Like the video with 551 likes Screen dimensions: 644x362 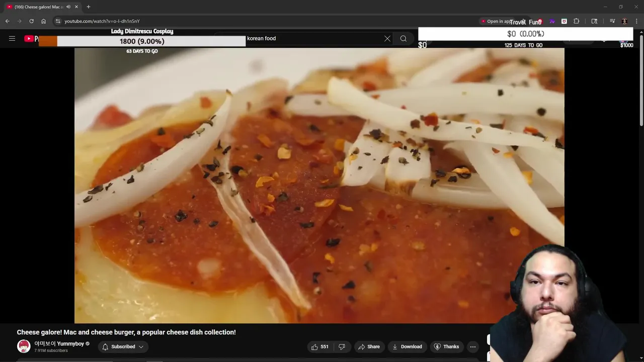(320, 346)
